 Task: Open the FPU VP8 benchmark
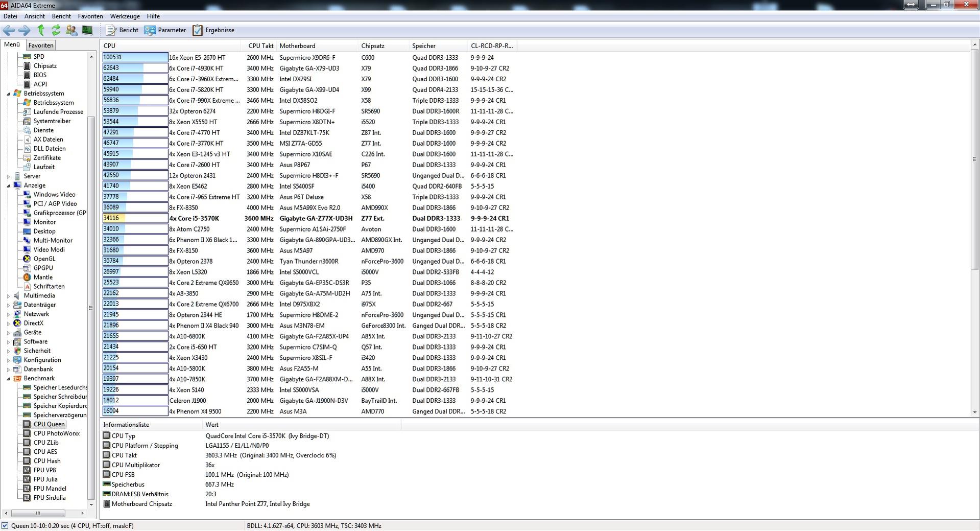pyautogui.click(x=45, y=470)
